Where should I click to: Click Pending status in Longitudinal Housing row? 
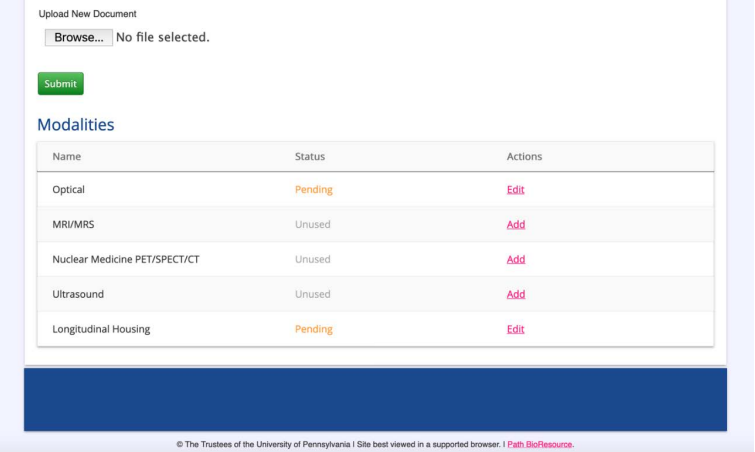[313, 329]
